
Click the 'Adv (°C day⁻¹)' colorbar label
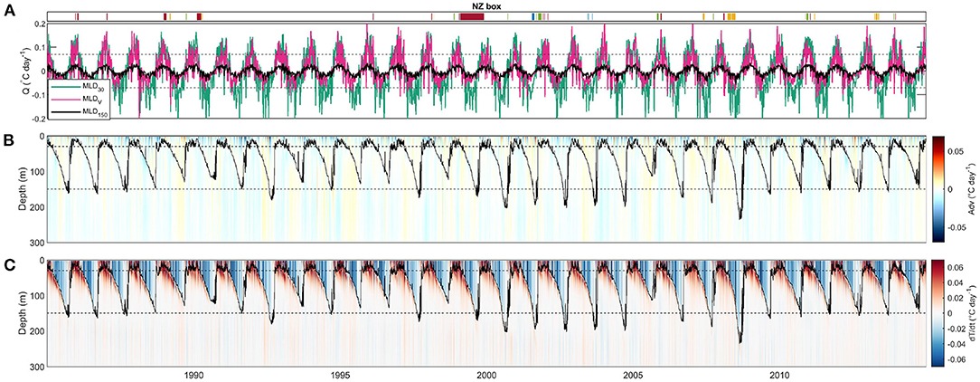[x=971, y=188]
